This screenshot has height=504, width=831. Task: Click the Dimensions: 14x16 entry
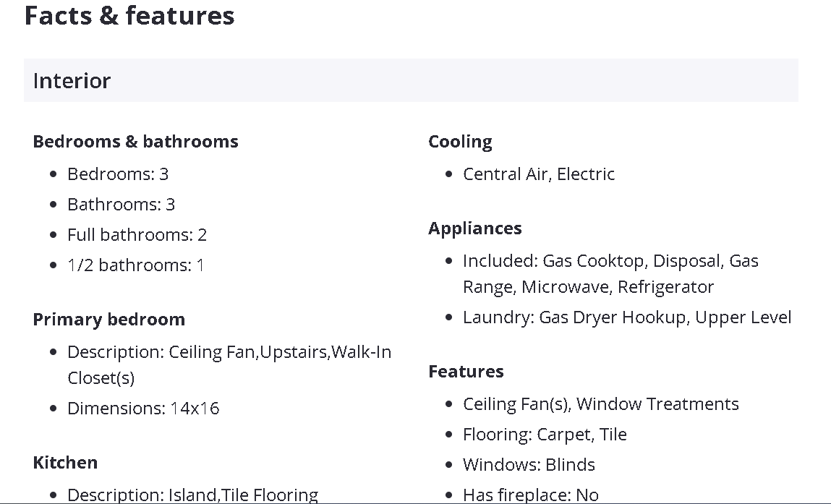click(143, 409)
